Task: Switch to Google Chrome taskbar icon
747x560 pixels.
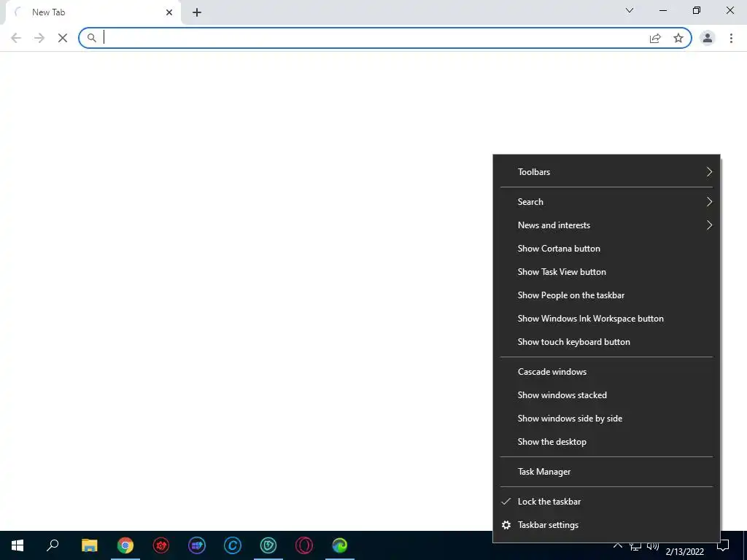Action: (125, 545)
